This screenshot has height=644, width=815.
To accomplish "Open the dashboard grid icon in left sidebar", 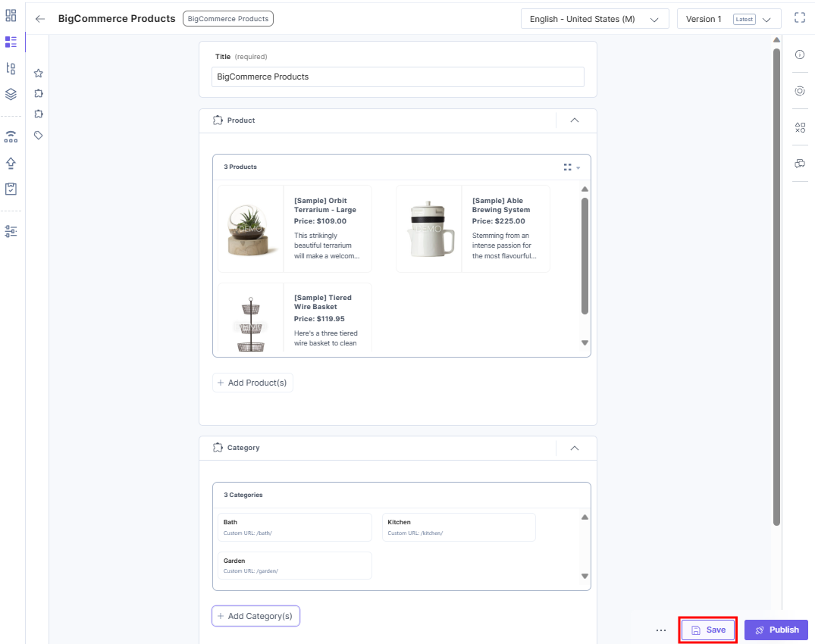I will tap(11, 15).
